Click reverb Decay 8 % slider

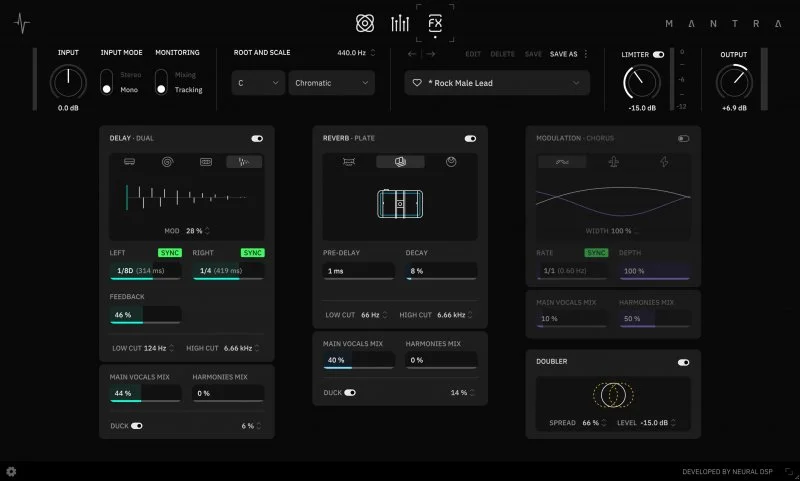[x=442, y=271]
